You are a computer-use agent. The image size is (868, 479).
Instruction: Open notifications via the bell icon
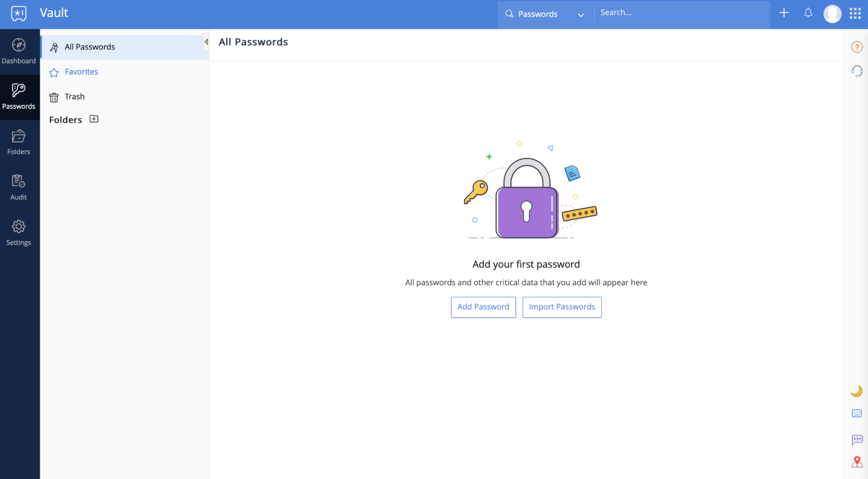[x=808, y=13]
